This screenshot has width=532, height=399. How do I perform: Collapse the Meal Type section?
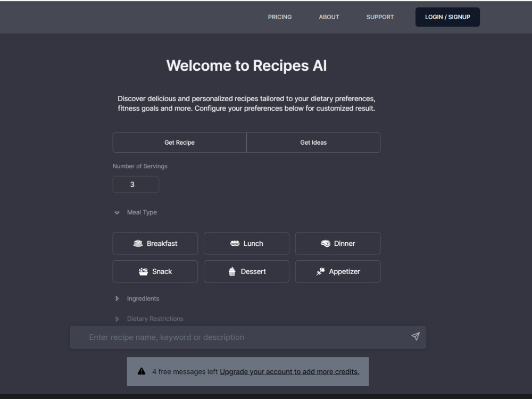point(136,212)
